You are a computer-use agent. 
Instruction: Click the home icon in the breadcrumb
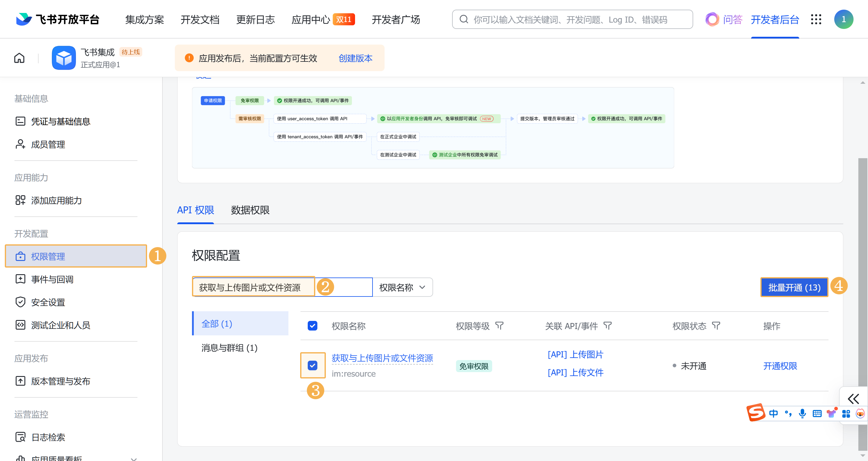pos(19,58)
